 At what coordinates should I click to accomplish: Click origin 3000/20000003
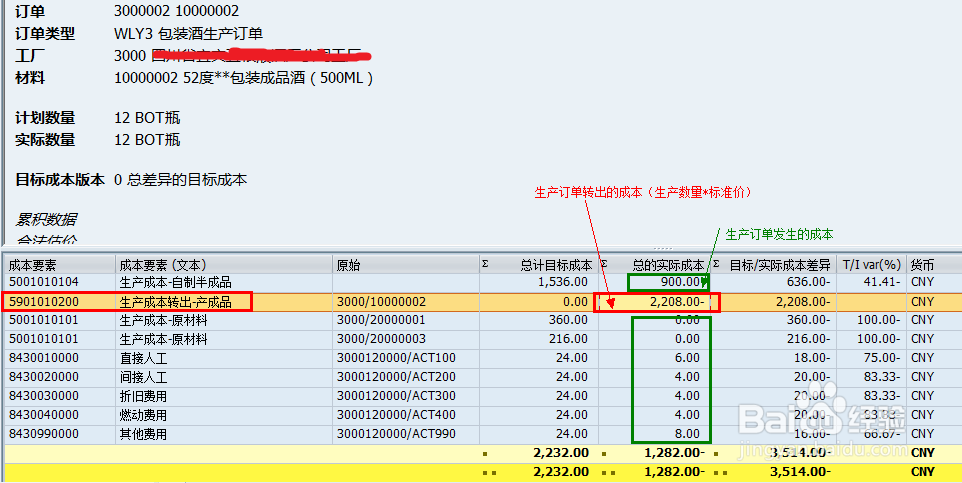381,339
